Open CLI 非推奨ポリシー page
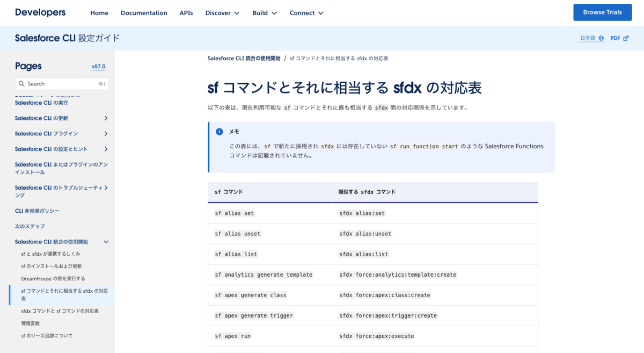Viewport: 644px width, 353px height. click(37, 211)
